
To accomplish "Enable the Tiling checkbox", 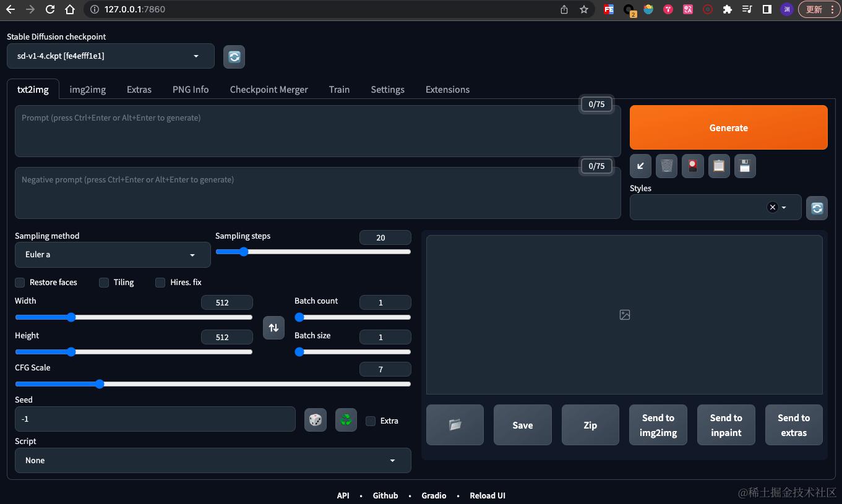I will (104, 282).
